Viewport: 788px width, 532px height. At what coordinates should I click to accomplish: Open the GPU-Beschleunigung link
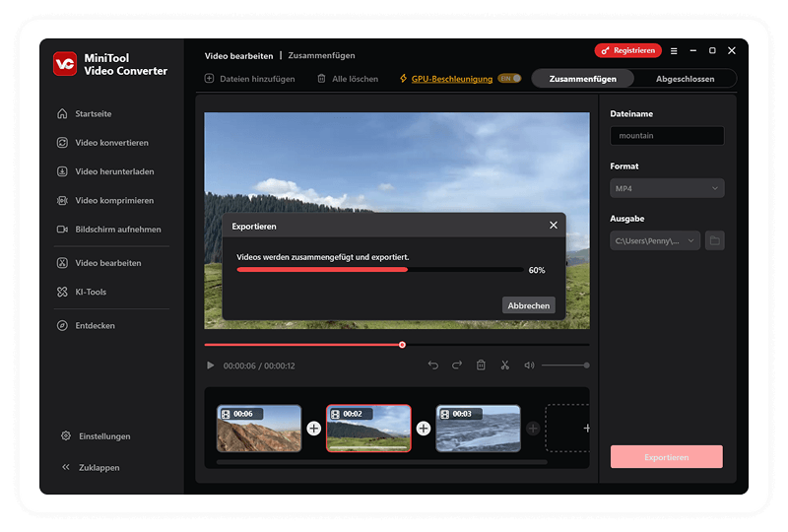[452, 79]
